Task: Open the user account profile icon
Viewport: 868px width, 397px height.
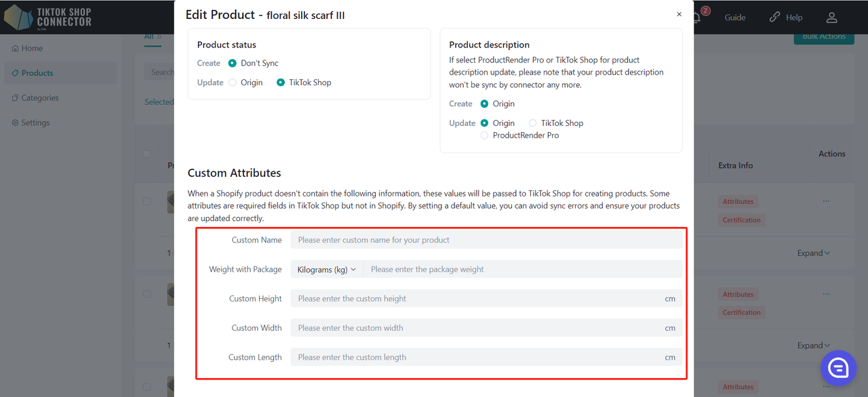Action: tap(831, 18)
